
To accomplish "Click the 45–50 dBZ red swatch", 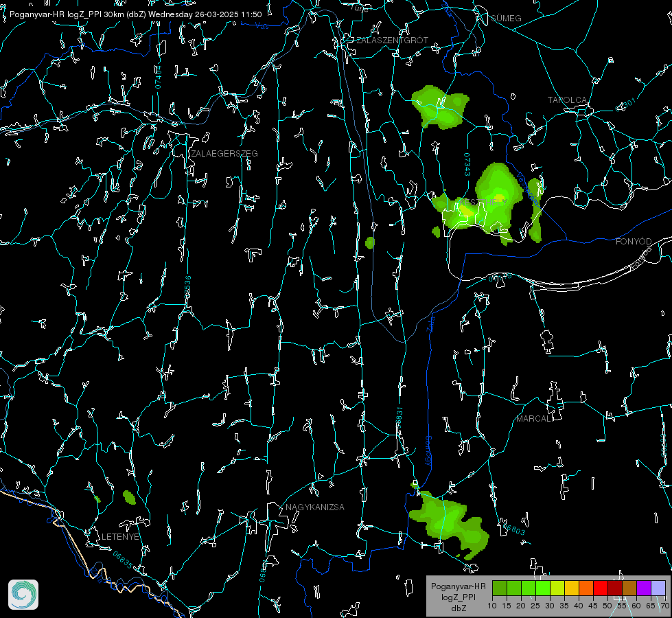I will coord(601,588).
